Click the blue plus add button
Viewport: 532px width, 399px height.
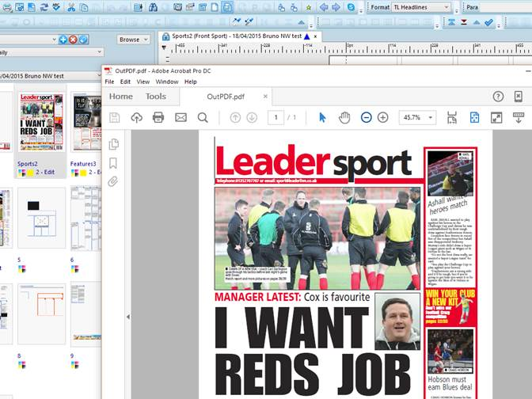63,40
